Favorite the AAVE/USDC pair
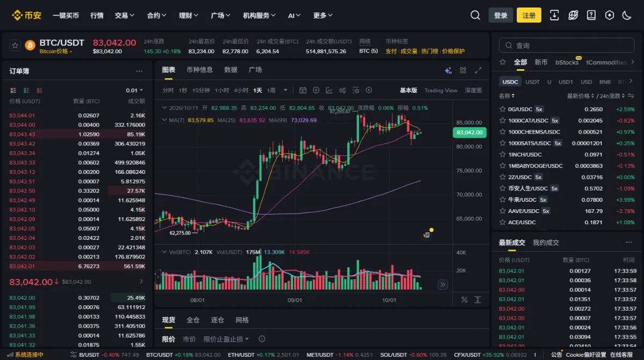Viewport: 644px width, 360px height. (502, 211)
